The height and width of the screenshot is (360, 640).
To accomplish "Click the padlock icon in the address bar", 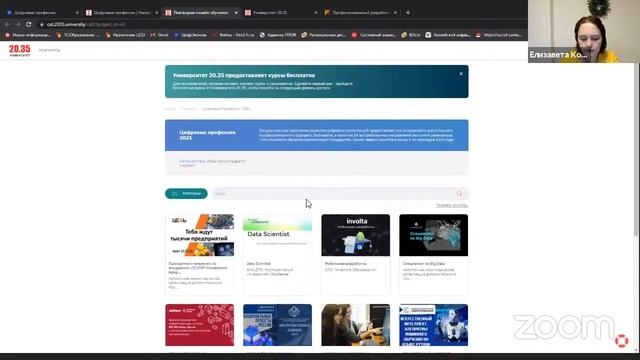I will click(x=42, y=24).
